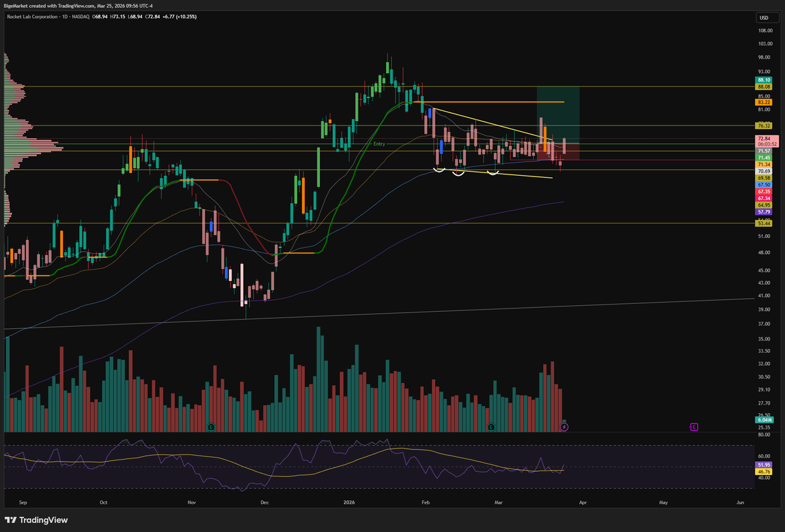The width and height of the screenshot is (785, 532).
Task: Click the 41.00 price scale label
Action: click(x=763, y=295)
